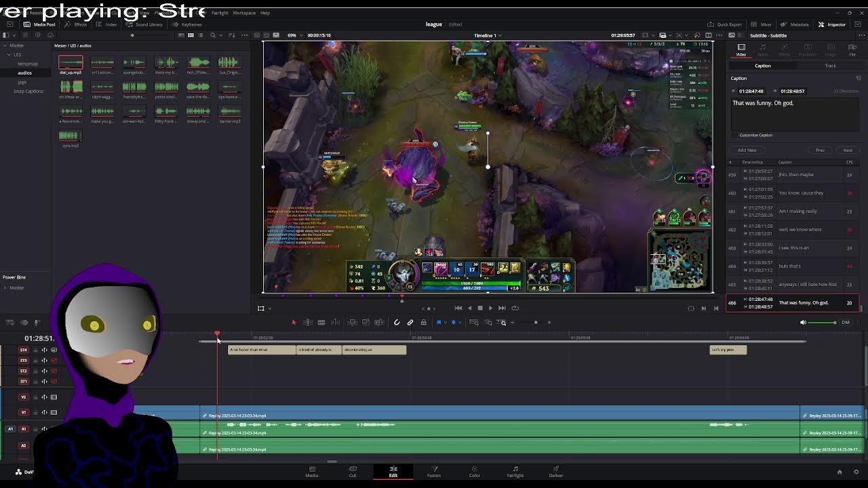Open the Help menu

click(x=265, y=13)
